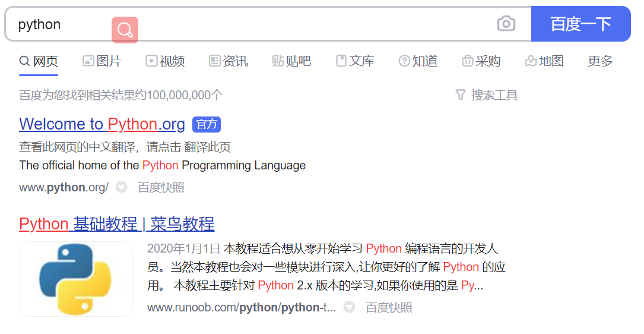Open the Welcome to Python.org result
This screenshot has width=644, height=334.
[102, 124]
